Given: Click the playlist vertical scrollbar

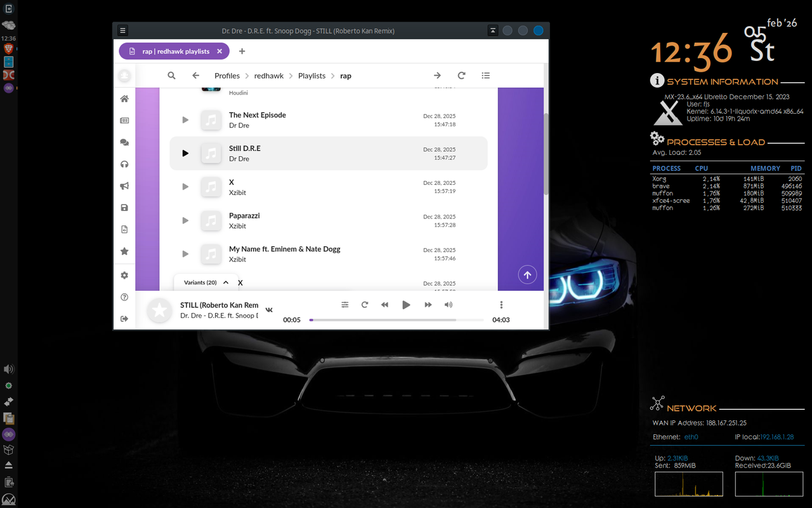Looking at the screenshot, I should [546, 154].
